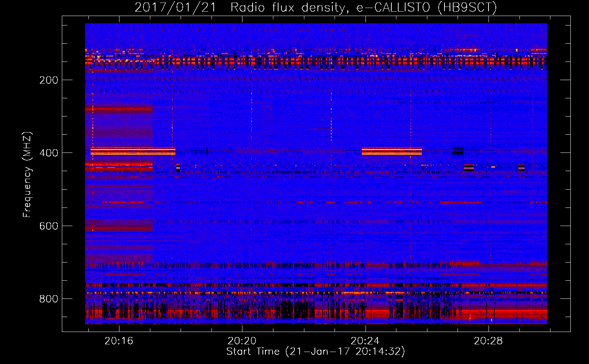Click the 20:16 time tick label

pos(119,341)
